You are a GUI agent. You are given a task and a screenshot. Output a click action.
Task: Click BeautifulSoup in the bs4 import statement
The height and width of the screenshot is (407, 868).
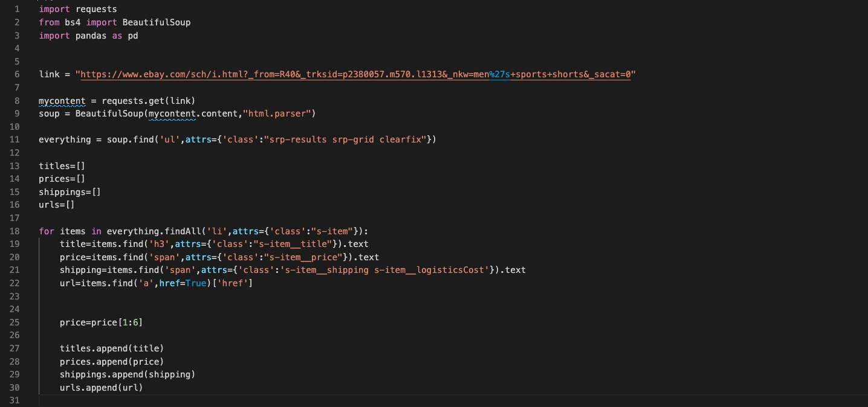[156, 22]
